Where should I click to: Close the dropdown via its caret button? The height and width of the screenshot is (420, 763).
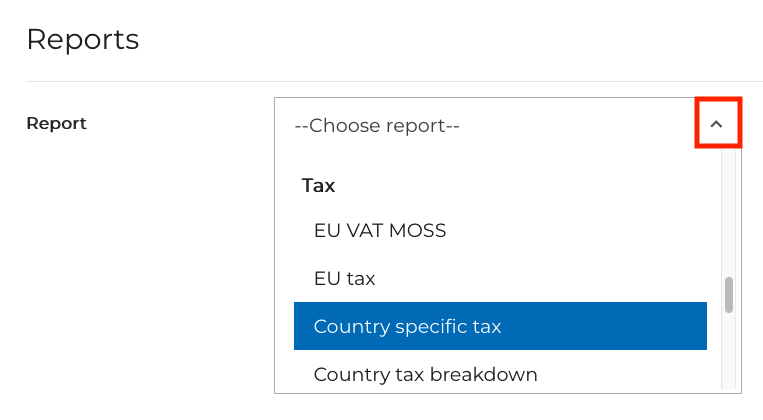point(717,124)
